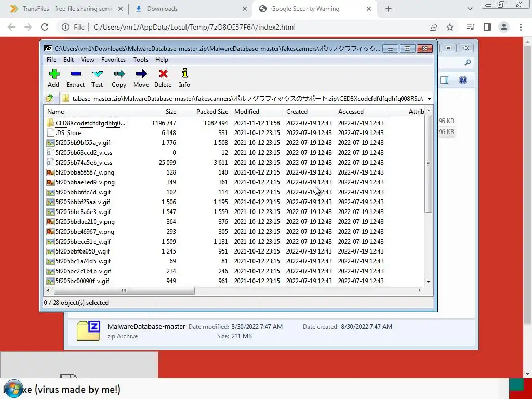Sort by Accessed column header

coord(361,112)
